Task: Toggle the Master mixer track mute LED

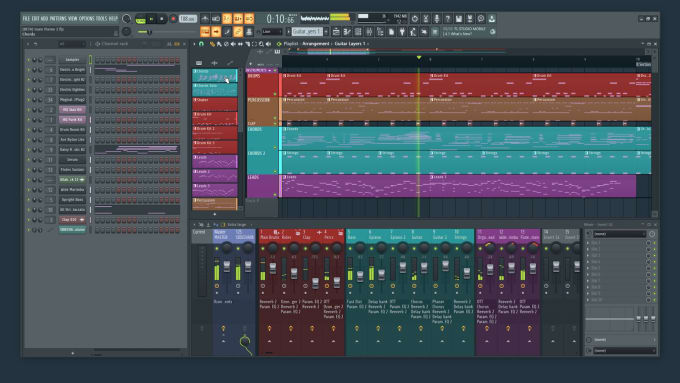Action: [217, 249]
